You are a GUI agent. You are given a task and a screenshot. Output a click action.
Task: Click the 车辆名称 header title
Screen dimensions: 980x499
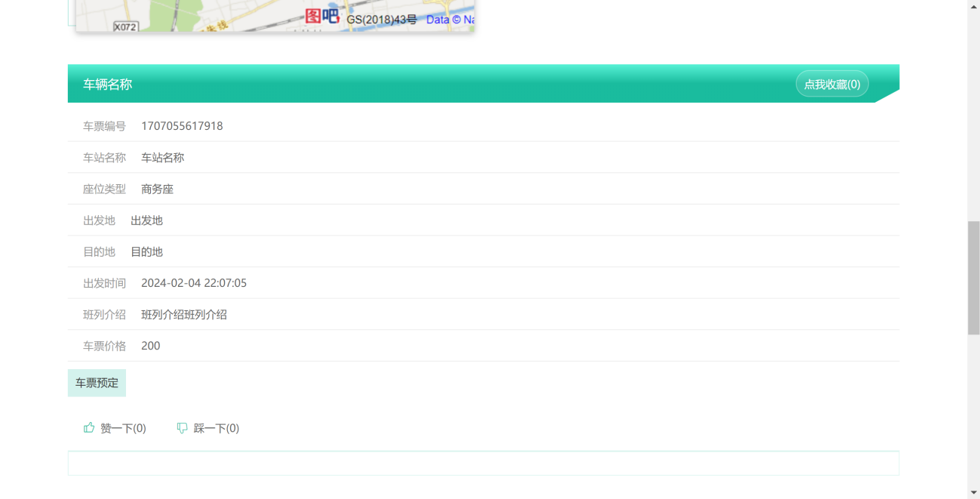(x=107, y=85)
